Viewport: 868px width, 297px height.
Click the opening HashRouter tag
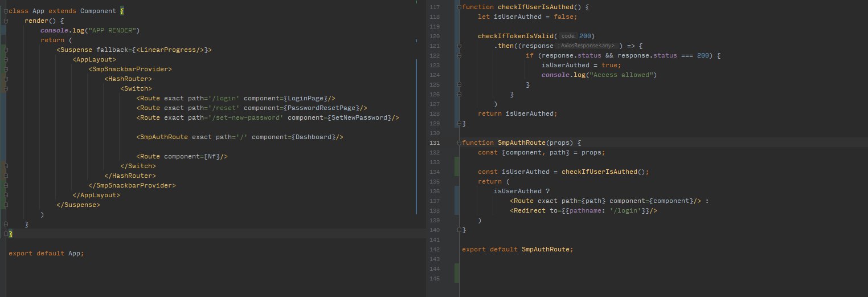[128, 79]
